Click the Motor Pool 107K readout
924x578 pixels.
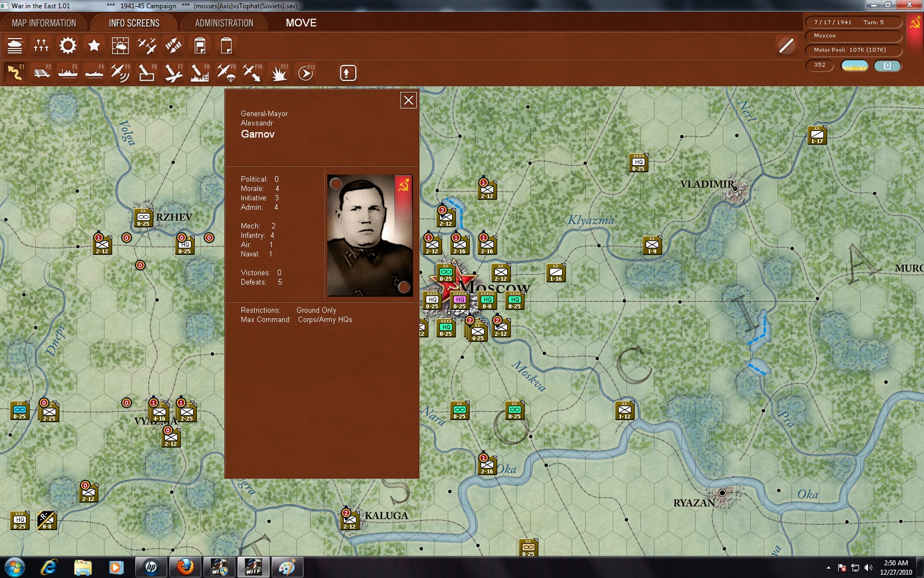pos(854,50)
